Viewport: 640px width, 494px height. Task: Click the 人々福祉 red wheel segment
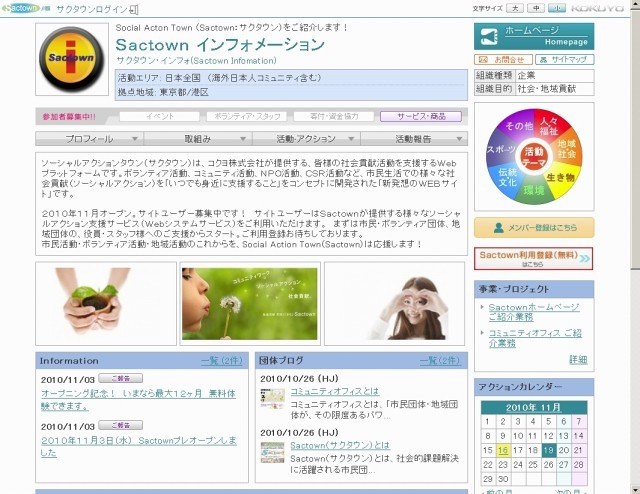coord(549,126)
